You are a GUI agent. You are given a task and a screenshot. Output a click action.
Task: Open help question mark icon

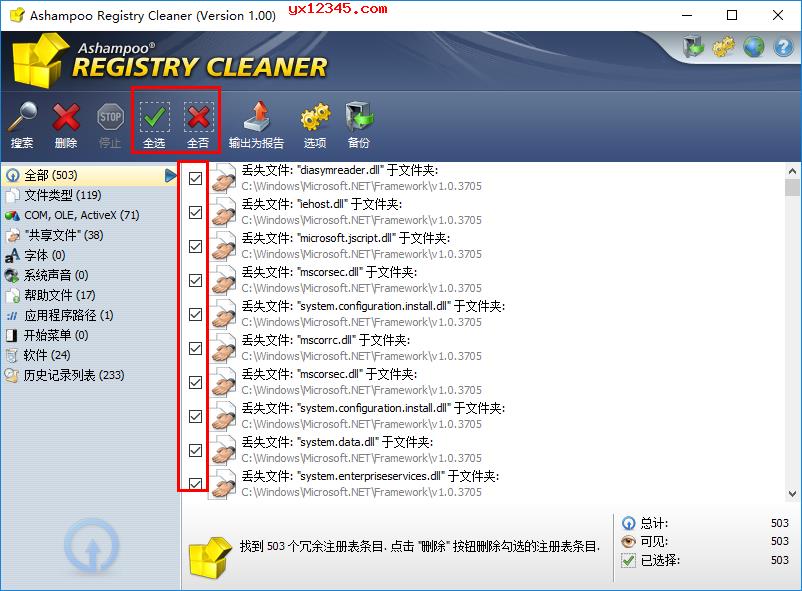[783, 47]
